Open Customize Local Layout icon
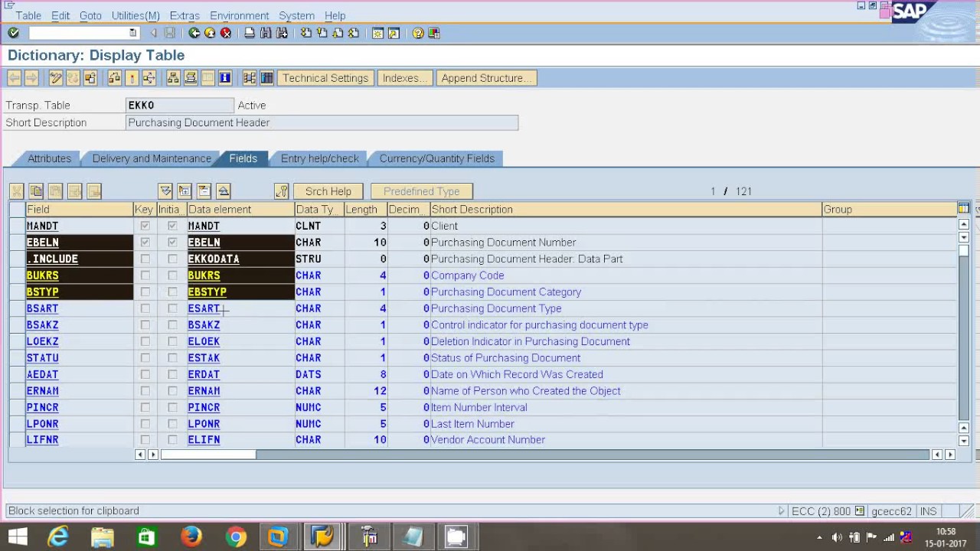Viewport: 980px width, 551px height. pyautogui.click(x=434, y=33)
